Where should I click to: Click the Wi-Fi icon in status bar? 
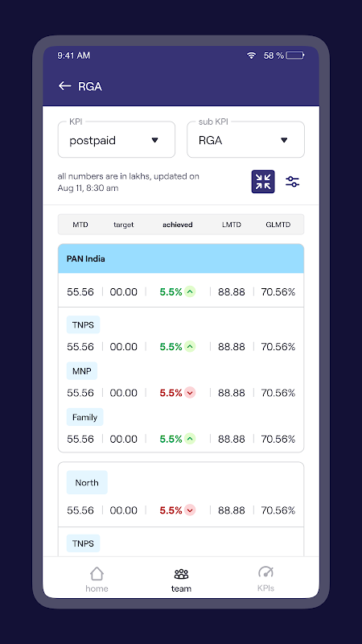click(252, 56)
